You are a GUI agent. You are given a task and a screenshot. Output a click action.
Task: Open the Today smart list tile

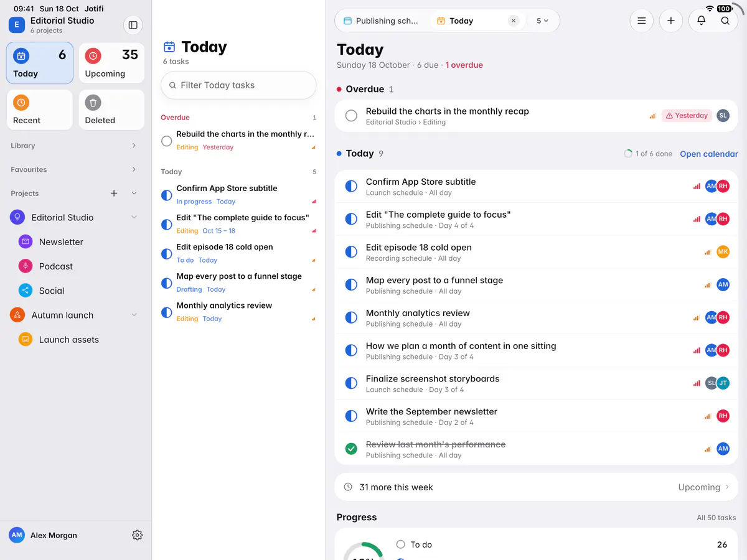40,63
